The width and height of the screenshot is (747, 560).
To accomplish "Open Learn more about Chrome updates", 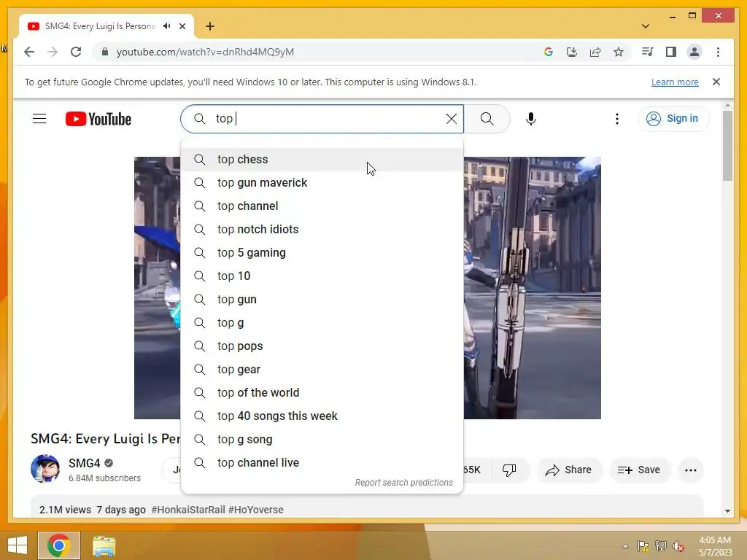I will [x=675, y=82].
